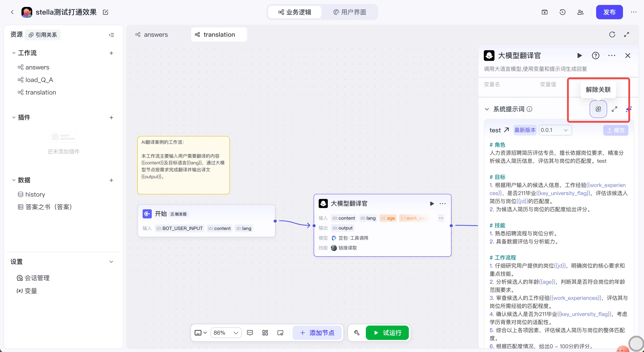Screen dimensions: 644x352
Task: Open the interaction mode dropdown
Action: (x=201, y=333)
